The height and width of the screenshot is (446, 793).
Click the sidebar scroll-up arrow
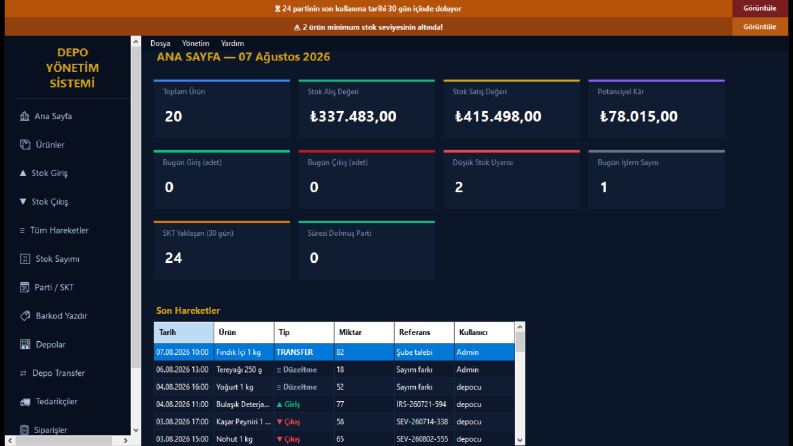[x=136, y=41]
